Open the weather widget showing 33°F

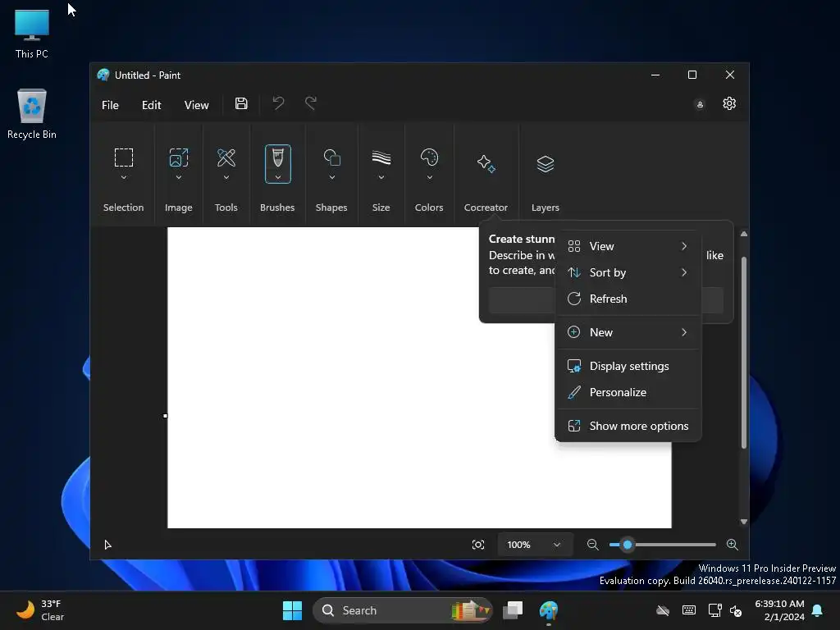(40, 610)
